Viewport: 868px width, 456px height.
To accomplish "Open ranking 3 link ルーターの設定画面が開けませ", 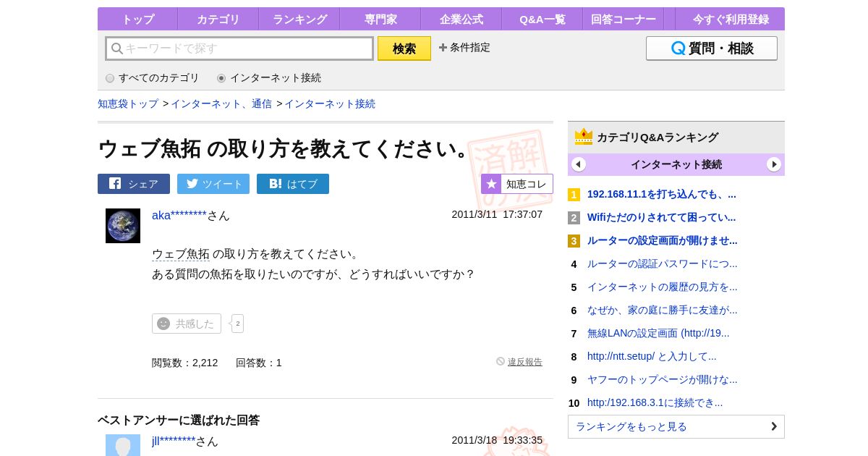I will pyautogui.click(x=663, y=240).
